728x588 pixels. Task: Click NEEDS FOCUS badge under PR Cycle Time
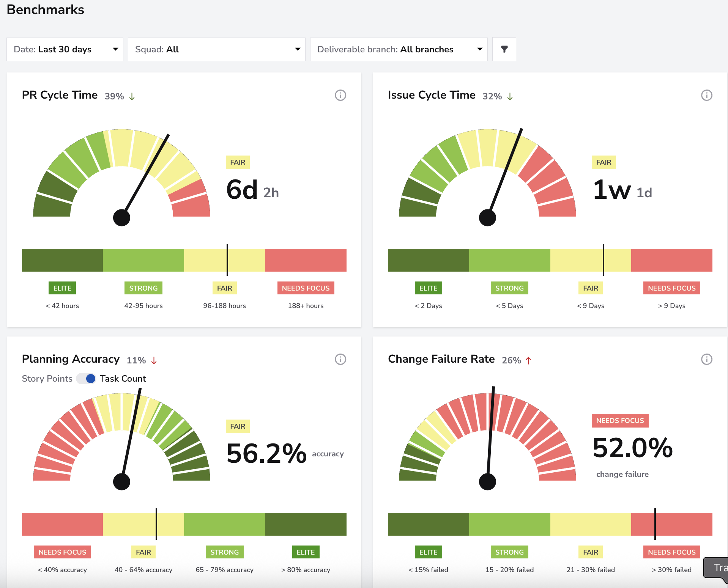click(x=306, y=288)
